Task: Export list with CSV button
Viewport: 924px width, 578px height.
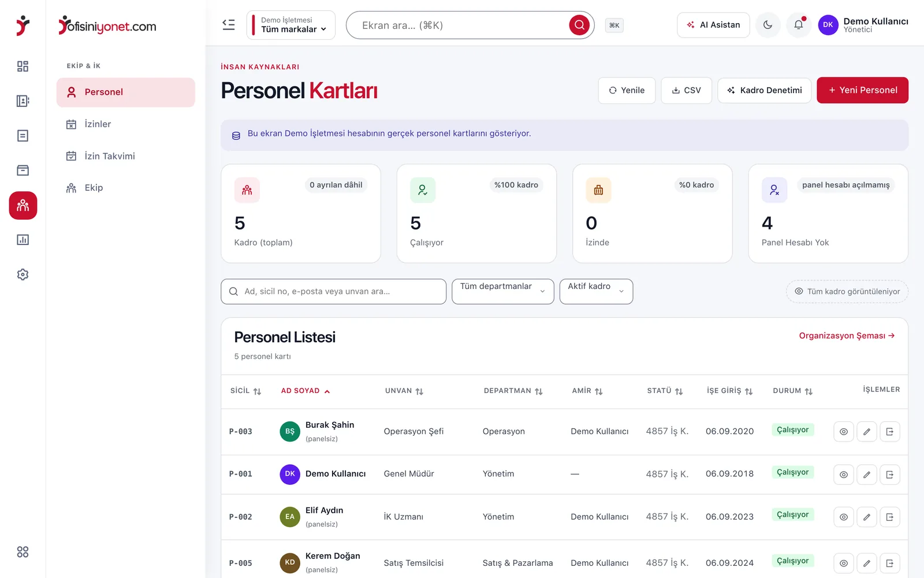Action: pyautogui.click(x=686, y=90)
